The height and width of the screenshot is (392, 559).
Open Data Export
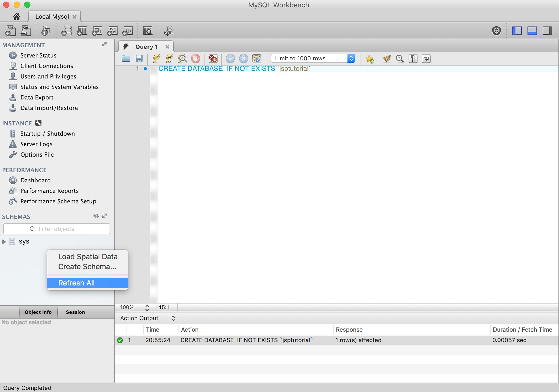[x=37, y=97]
